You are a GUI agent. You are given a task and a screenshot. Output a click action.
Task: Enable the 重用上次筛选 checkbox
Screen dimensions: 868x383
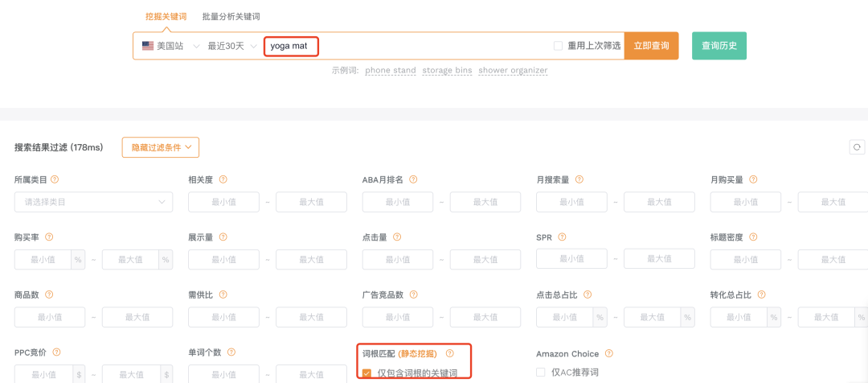(x=558, y=46)
